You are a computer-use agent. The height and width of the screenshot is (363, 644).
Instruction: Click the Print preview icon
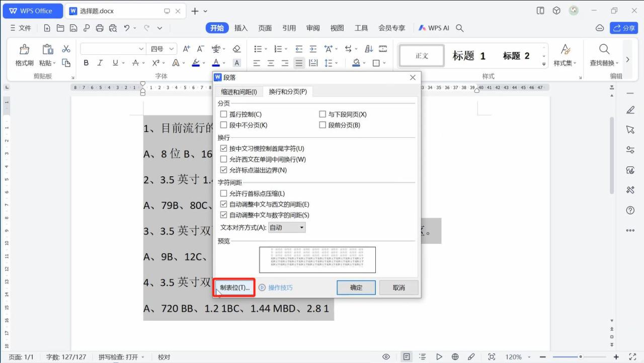coord(113,28)
